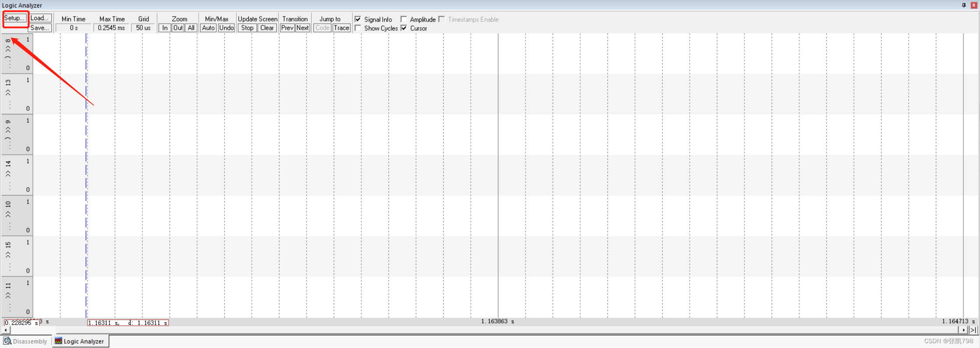The image size is (980, 348).
Task: Clear the logic analyzer screen
Action: click(x=267, y=28)
